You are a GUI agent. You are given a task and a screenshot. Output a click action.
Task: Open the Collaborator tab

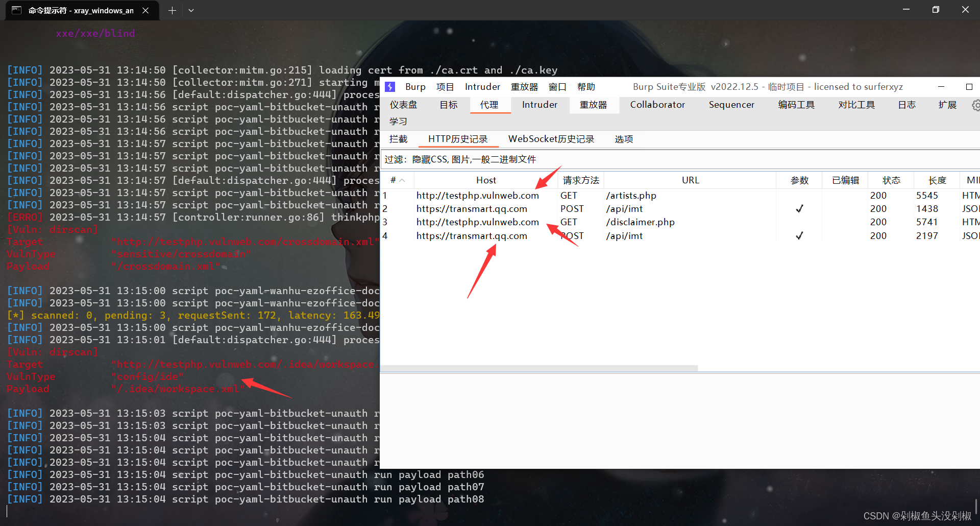pos(657,105)
